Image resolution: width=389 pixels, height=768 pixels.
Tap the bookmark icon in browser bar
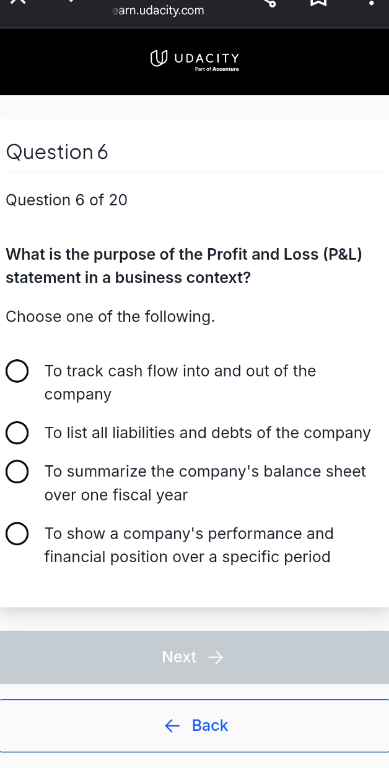[318, 2]
